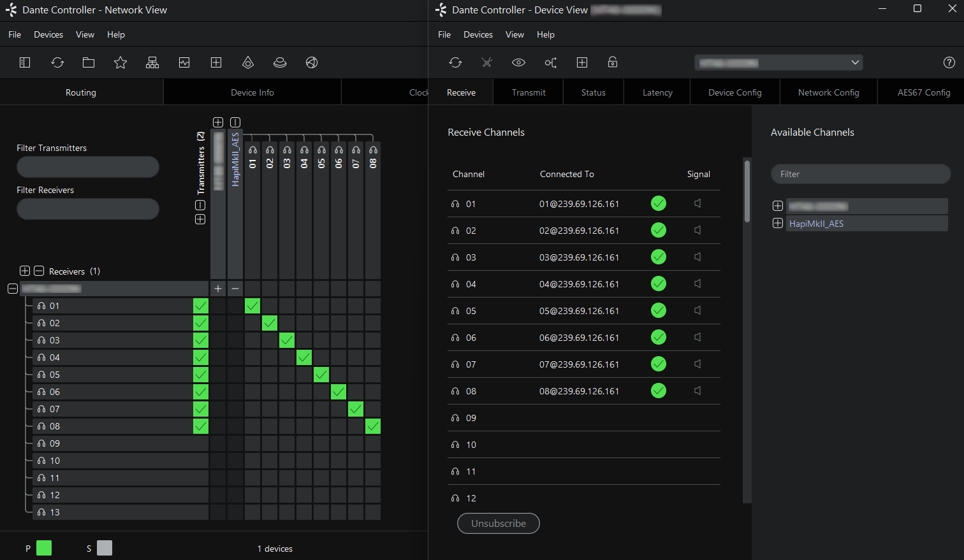Click the green status check beside receiver 02
The height and width of the screenshot is (560, 964).
pos(201,323)
